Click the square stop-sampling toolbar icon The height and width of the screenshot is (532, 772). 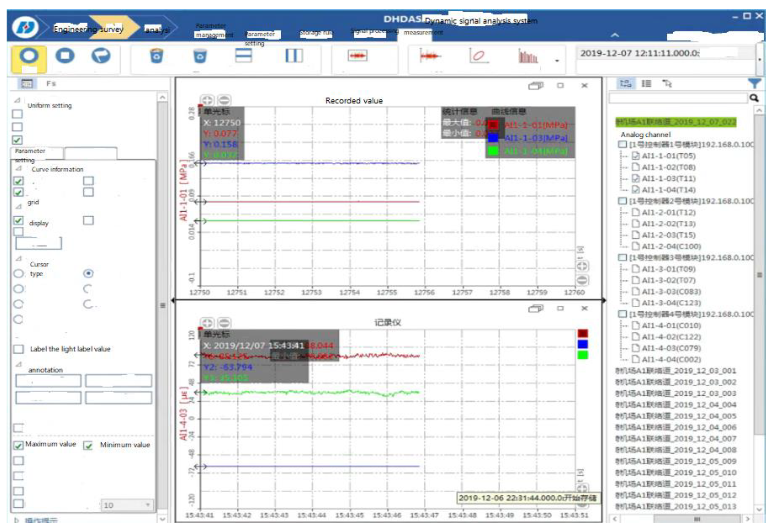coord(65,56)
